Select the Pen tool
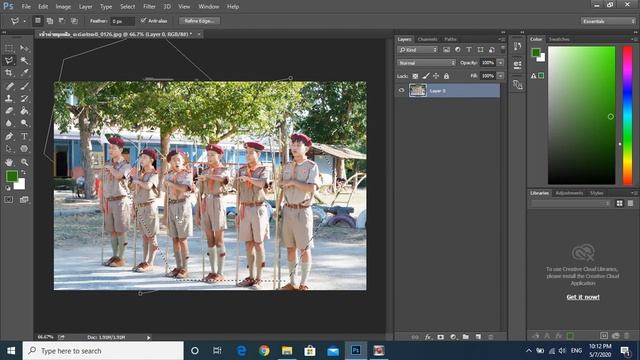 pos(9,136)
